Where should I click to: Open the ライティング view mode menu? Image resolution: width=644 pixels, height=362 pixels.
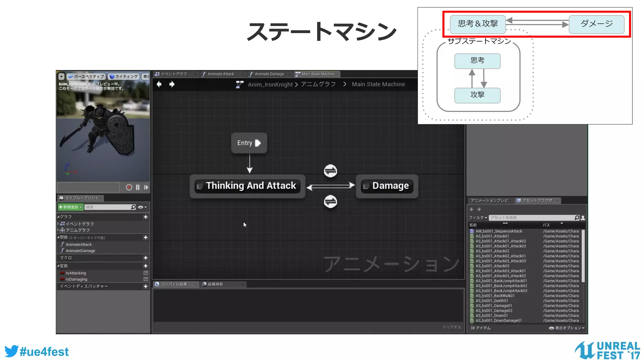124,76
